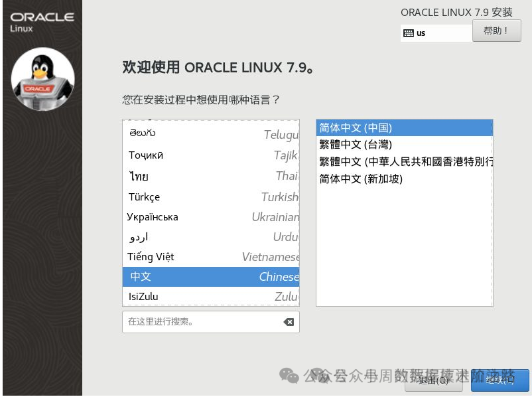
Task: Select Telugu in the language list
Action: coord(211,133)
